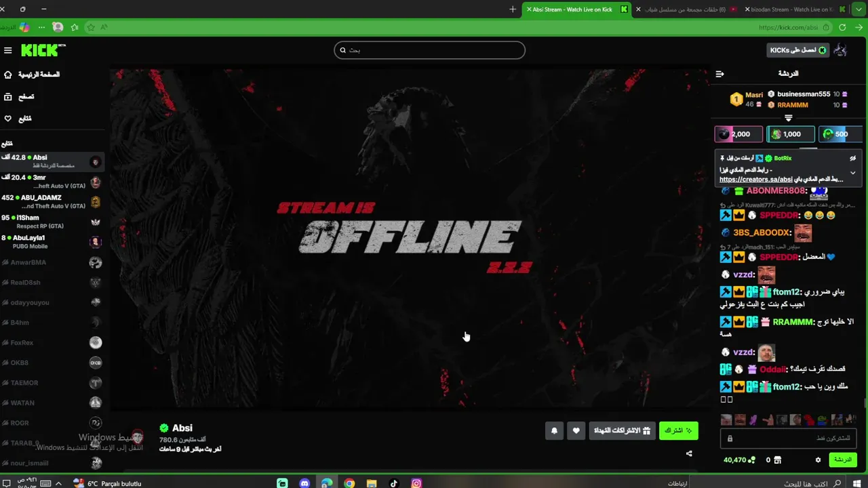Select the 500 KICKs gift
Screen dimensions: 868x488
coord(841,134)
